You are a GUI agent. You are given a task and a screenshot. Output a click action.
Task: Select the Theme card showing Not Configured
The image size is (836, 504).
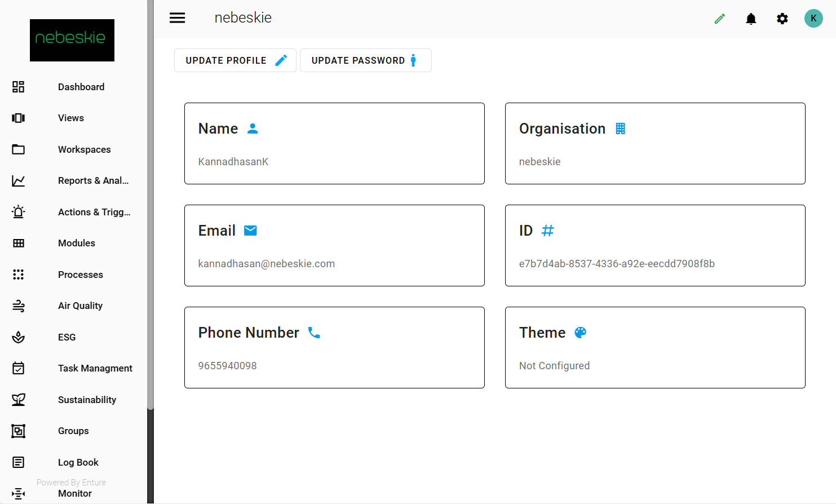(655, 347)
